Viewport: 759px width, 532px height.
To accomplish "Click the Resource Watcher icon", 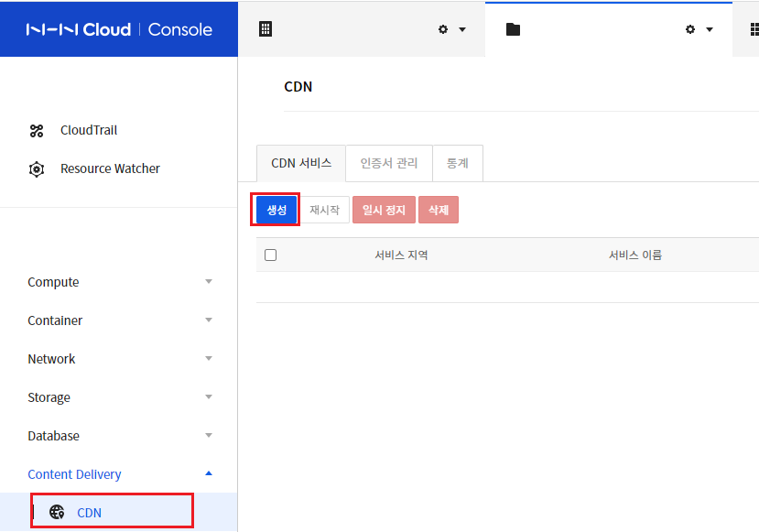I will pos(37,169).
